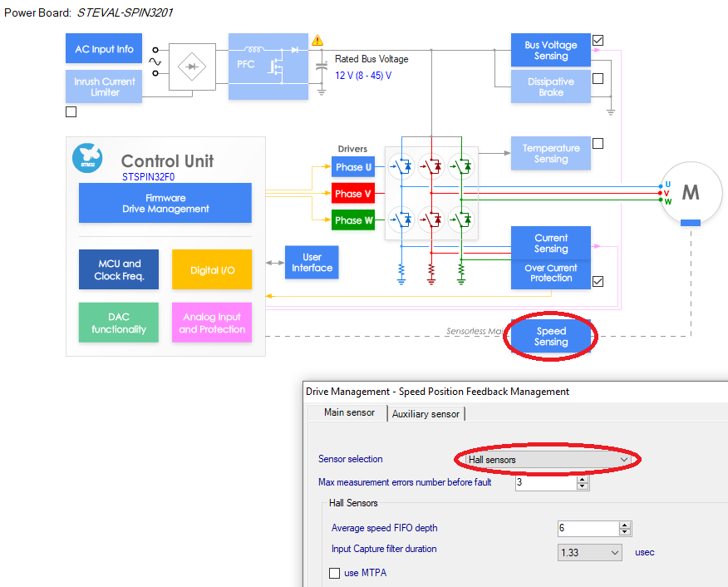
Task: Open Analog Input and Protection block
Action: point(212,323)
